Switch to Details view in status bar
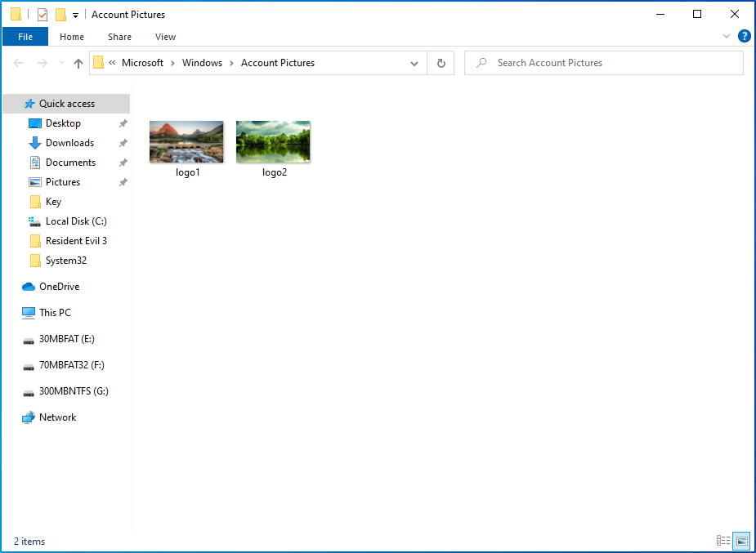 (x=723, y=541)
